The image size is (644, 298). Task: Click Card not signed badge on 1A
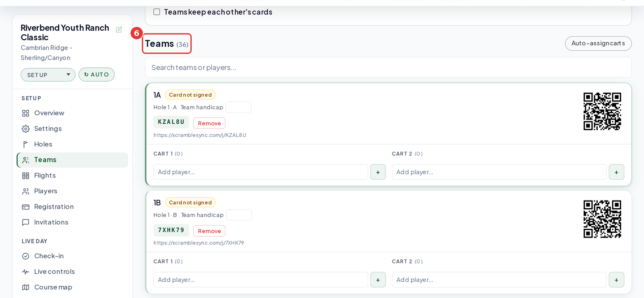[190, 95]
